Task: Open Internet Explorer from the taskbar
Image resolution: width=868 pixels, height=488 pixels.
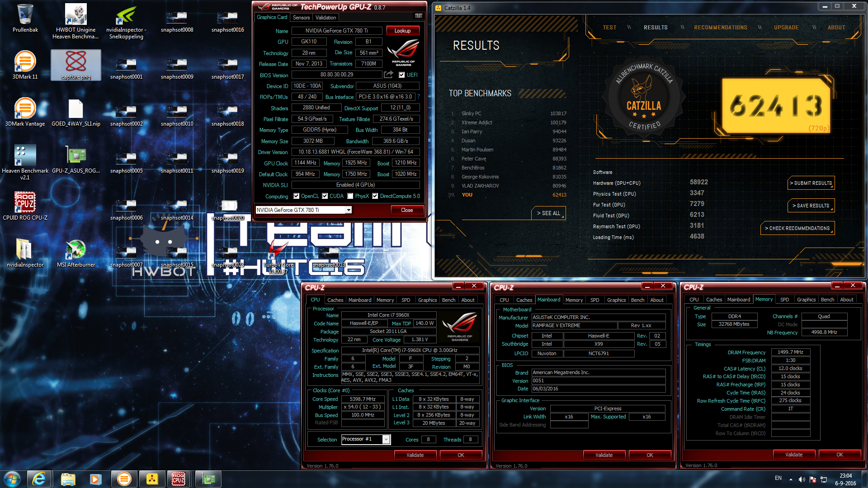Action: click(x=39, y=479)
